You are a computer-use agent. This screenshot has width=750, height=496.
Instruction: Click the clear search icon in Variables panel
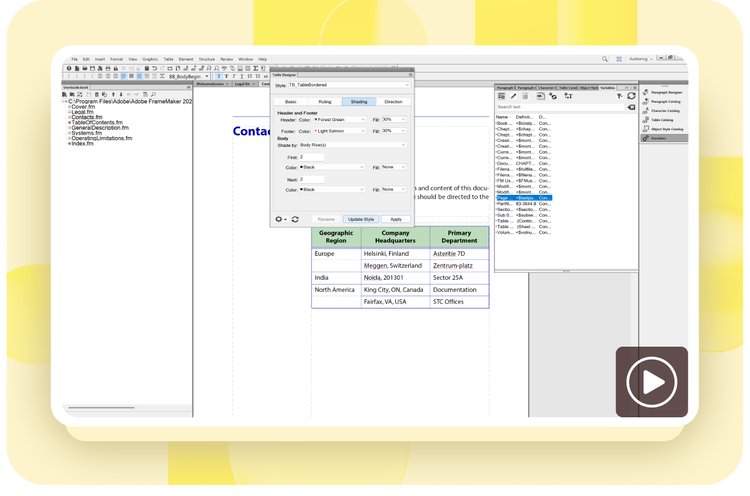point(631,107)
